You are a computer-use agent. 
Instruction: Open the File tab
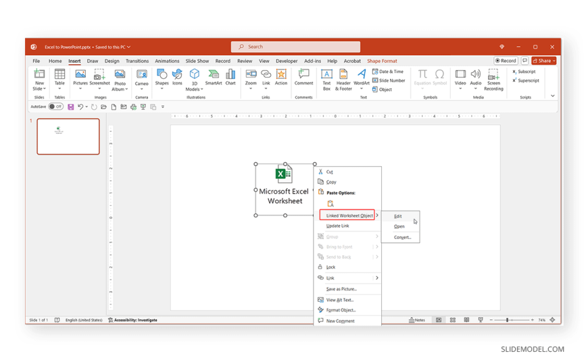tap(36, 61)
